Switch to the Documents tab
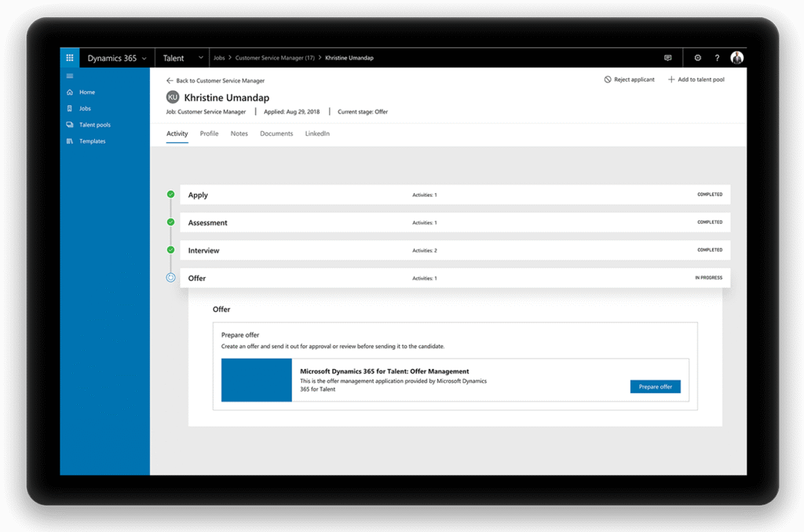The height and width of the screenshot is (532, 804). (276, 133)
